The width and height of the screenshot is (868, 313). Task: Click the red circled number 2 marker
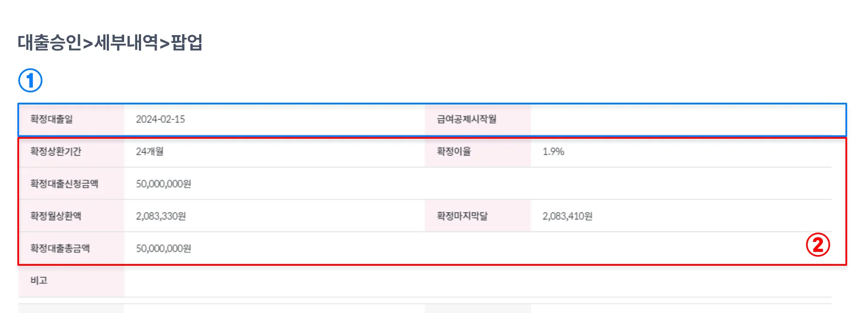pyautogui.click(x=818, y=245)
